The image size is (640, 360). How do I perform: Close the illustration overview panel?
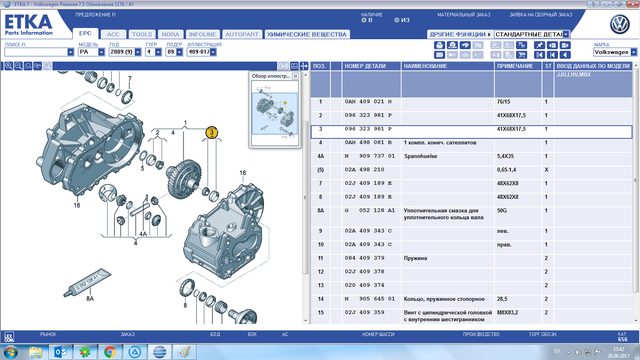(x=295, y=76)
